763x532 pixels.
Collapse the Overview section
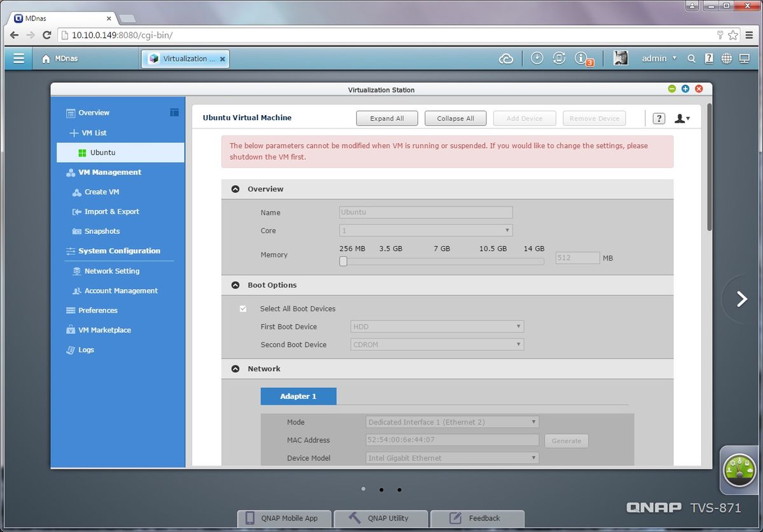(x=236, y=189)
